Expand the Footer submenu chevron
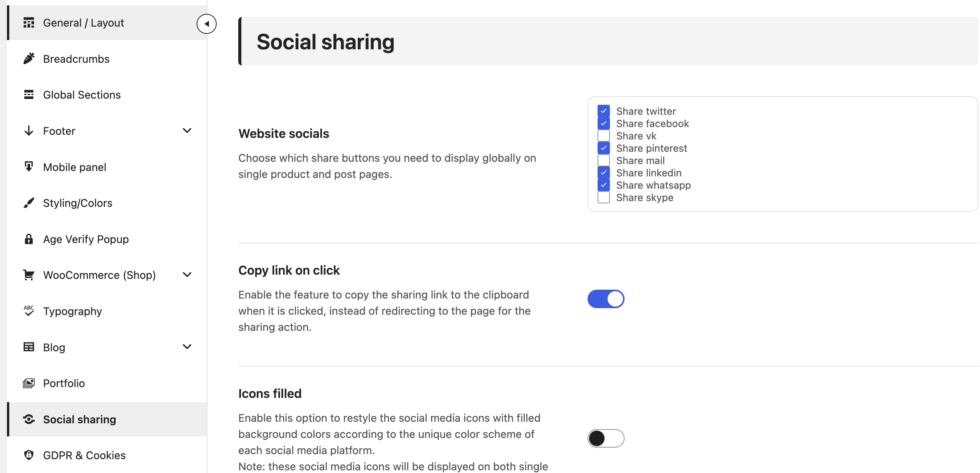The height and width of the screenshot is (473, 980). click(187, 131)
